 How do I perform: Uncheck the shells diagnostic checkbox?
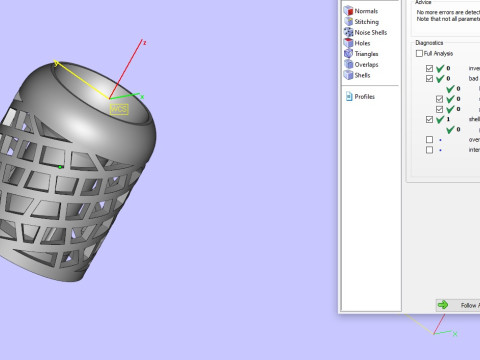[x=429, y=119]
